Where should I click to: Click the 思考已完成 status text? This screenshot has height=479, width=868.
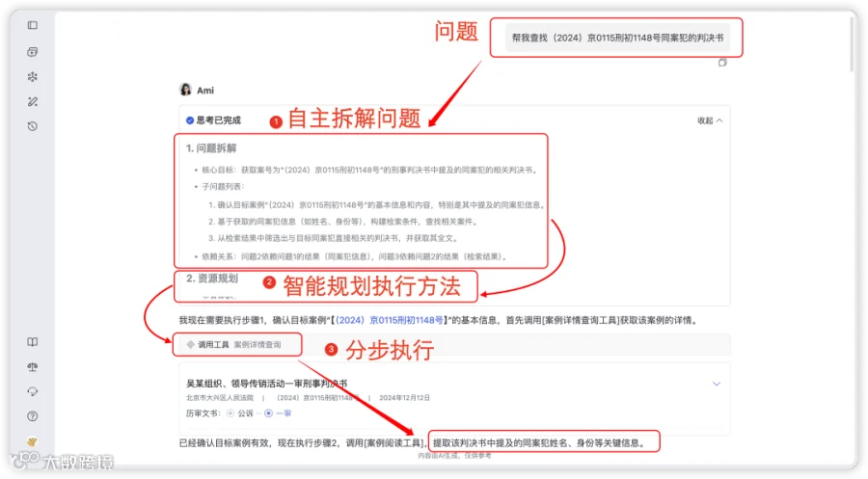coord(219,120)
